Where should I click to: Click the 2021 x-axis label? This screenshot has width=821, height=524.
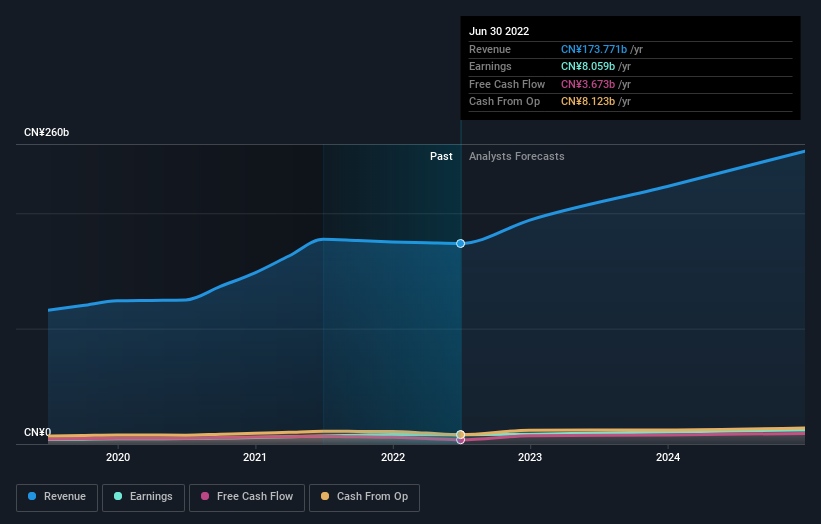tap(254, 458)
